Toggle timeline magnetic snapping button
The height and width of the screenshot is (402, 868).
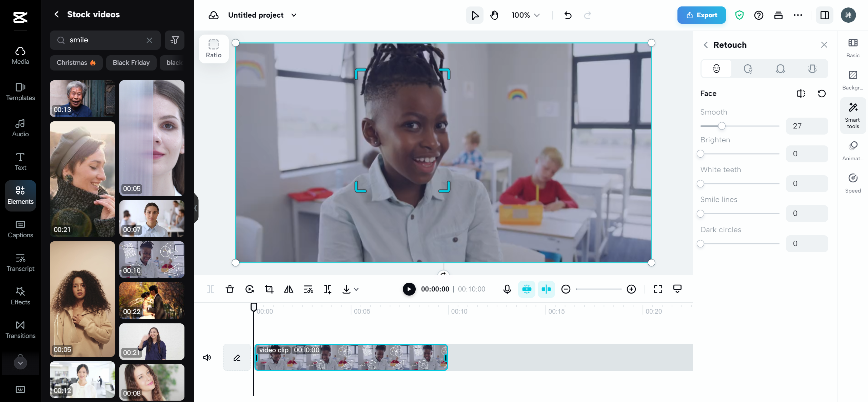click(527, 289)
